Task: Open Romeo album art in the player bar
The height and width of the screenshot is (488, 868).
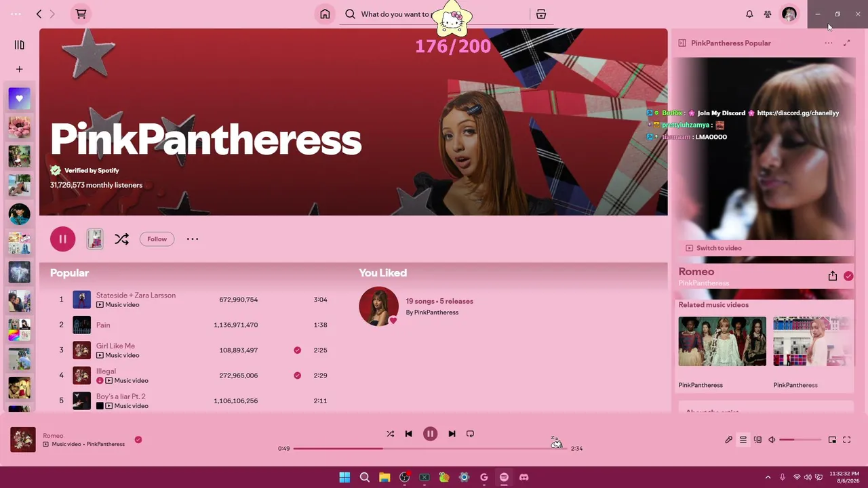Action: click(x=23, y=439)
